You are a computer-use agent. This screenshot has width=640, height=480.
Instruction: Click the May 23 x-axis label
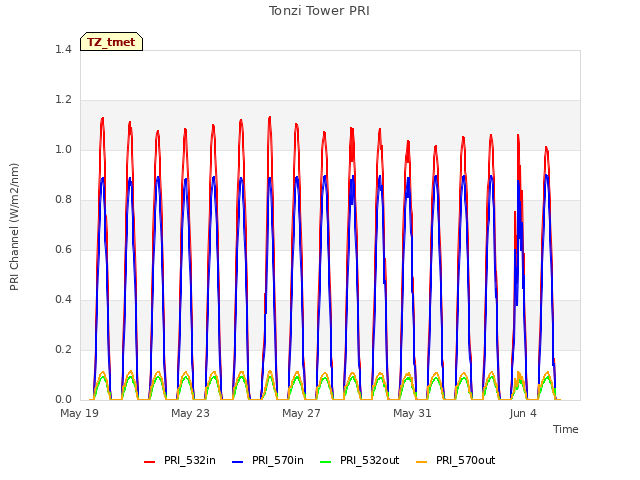190,413
